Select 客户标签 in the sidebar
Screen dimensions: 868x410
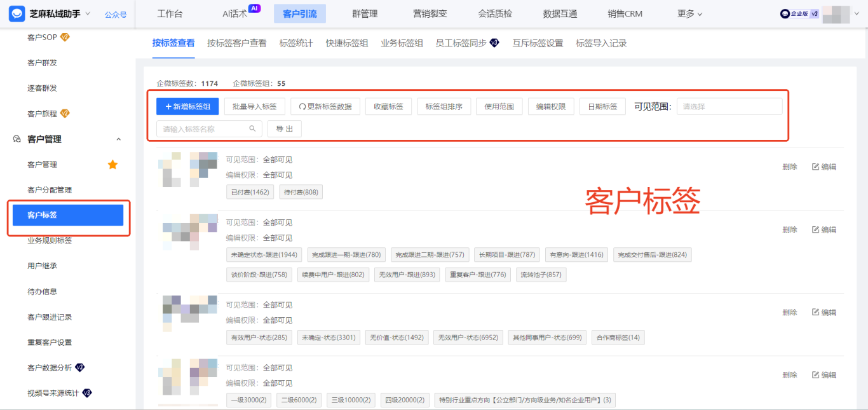(68, 215)
